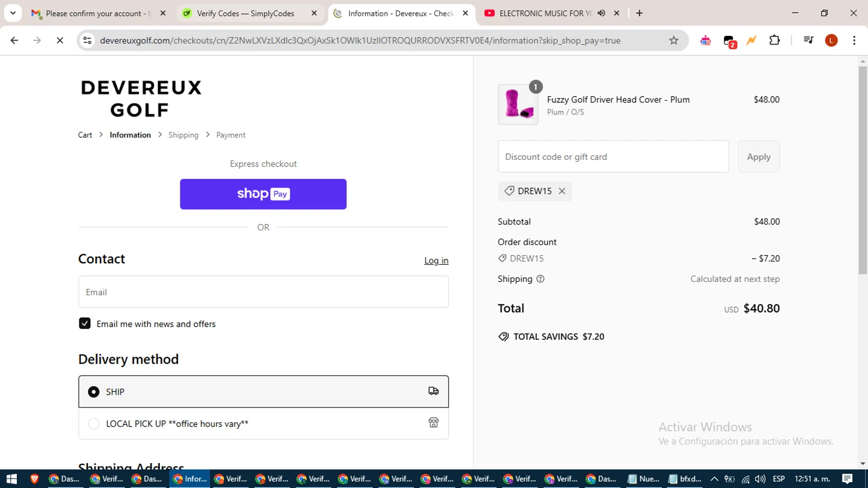The height and width of the screenshot is (488, 868).
Task: Switch to the Gmail confirm account tab
Action: pyautogui.click(x=98, y=13)
